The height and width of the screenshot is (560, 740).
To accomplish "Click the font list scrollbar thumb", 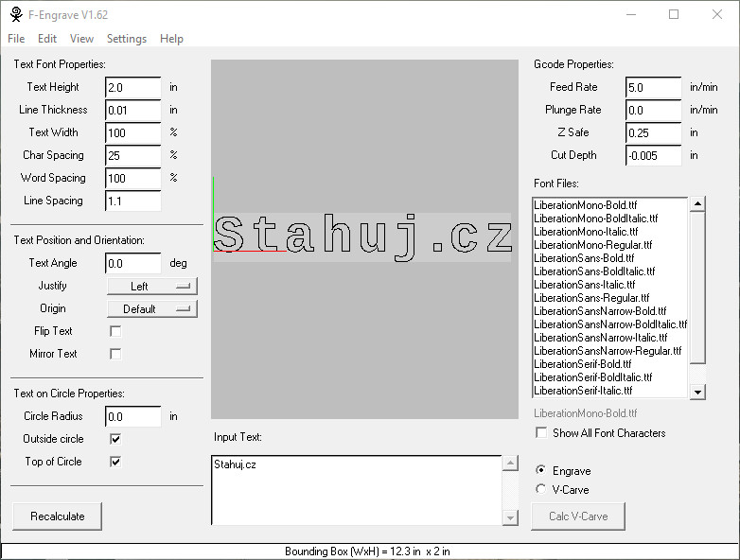I will 697,288.
